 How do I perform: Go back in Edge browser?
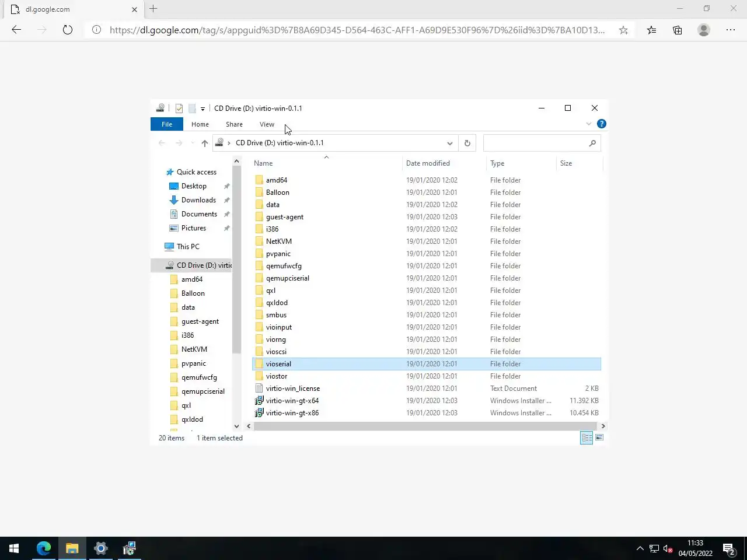coord(16,30)
